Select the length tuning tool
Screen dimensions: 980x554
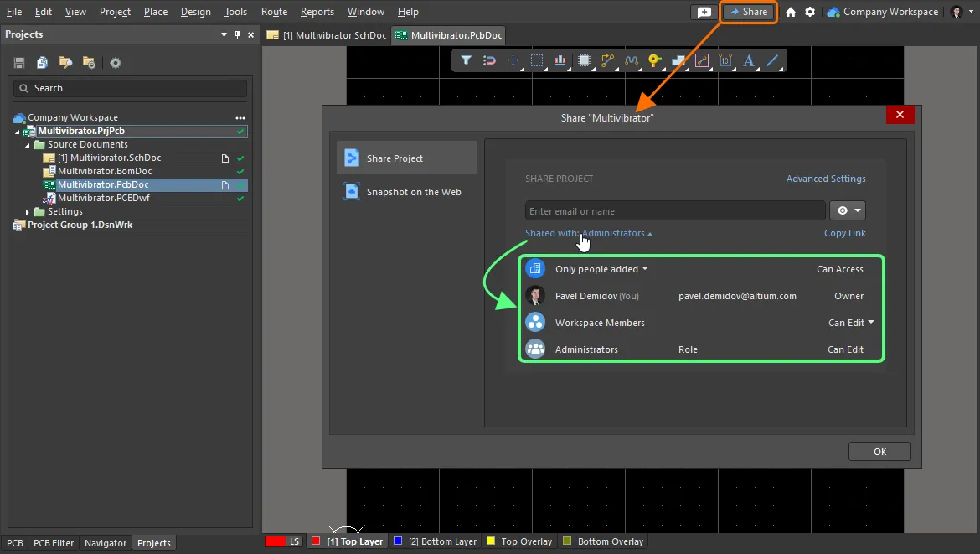pyautogui.click(x=632, y=60)
